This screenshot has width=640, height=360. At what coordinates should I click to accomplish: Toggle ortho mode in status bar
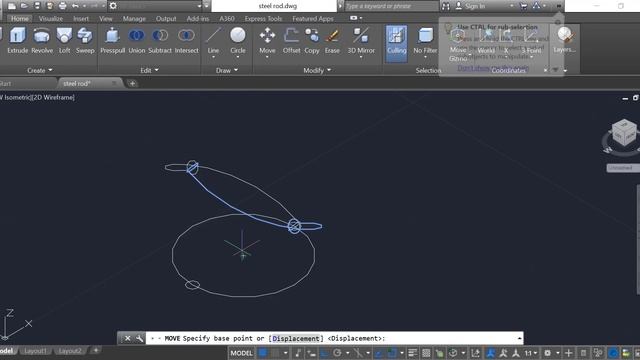(x=325, y=353)
